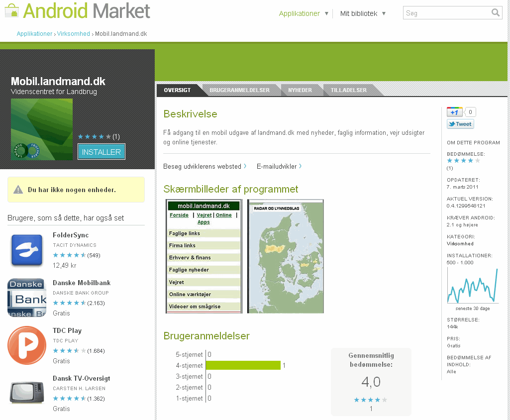Viewport: 510px width, 420px height.
Task: Click the Virksomhed breadcrumb link
Action: coord(74,34)
